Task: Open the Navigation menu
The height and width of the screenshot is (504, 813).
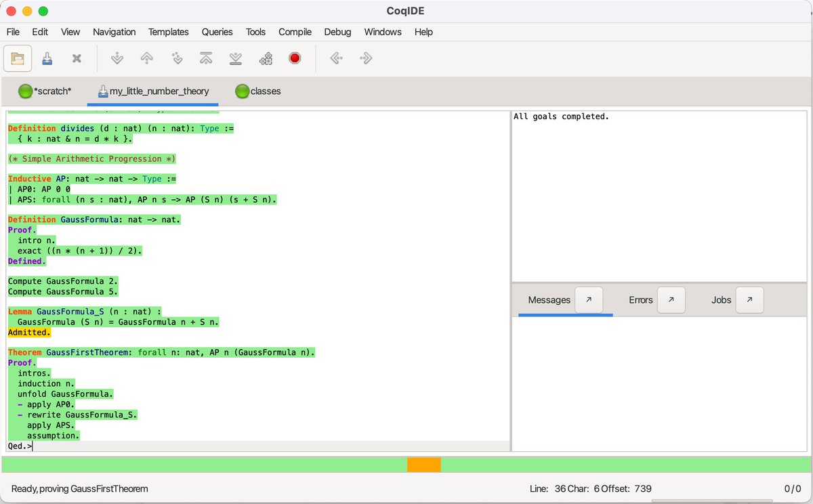Action: tap(114, 32)
